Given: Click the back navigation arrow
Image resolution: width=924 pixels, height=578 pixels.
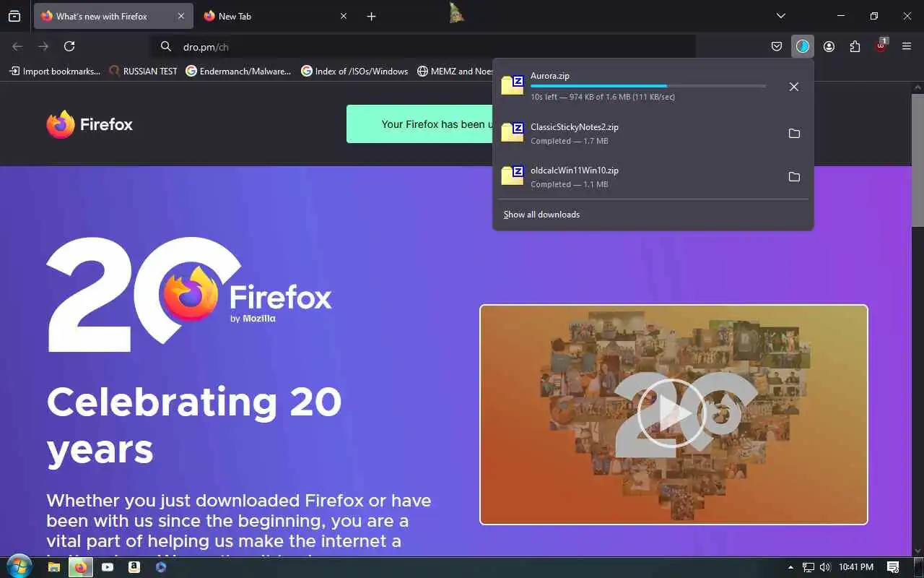Looking at the screenshot, I should 18,46.
